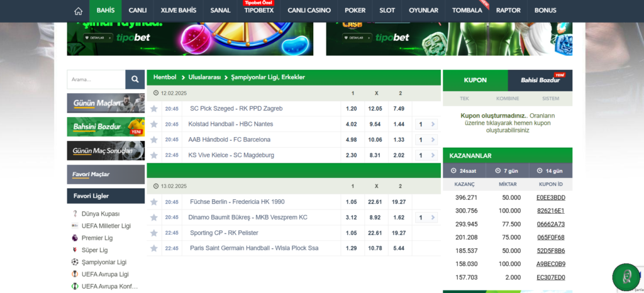Image resolution: width=644 pixels, height=293 pixels.
Task: Open coupon ID E0EE3BDD
Action: (551, 198)
